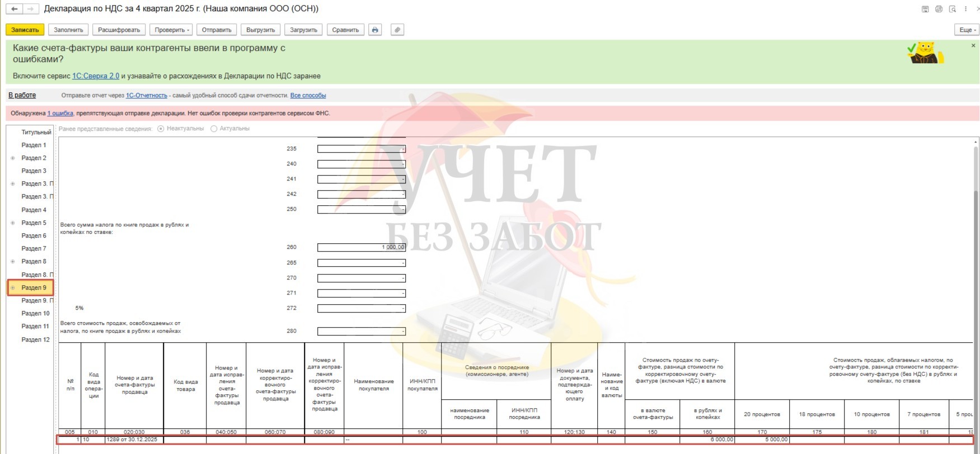Open attachments with the paperclip icon
The width and height of the screenshot is (980, 454).
[397, 30]
